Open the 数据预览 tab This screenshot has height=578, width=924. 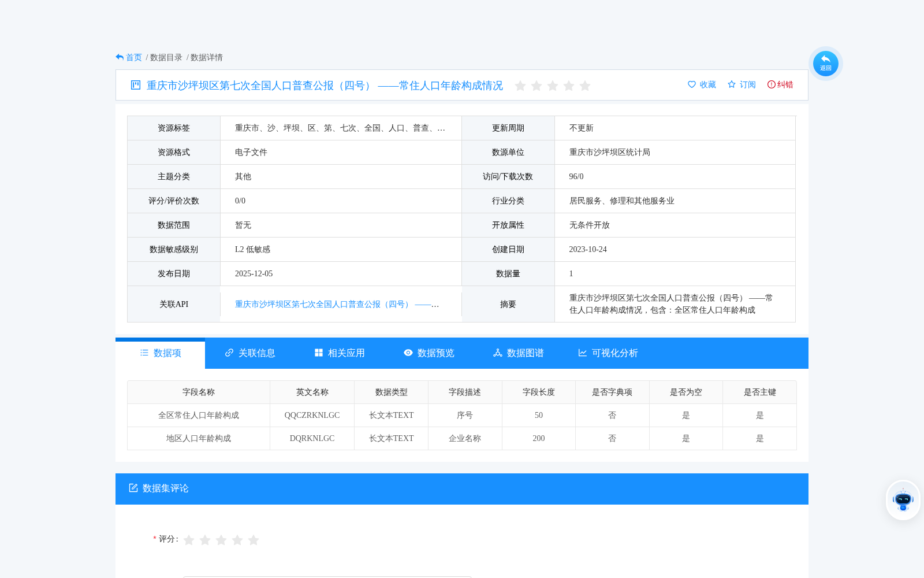pyautogui.click(x=429, y=353)
